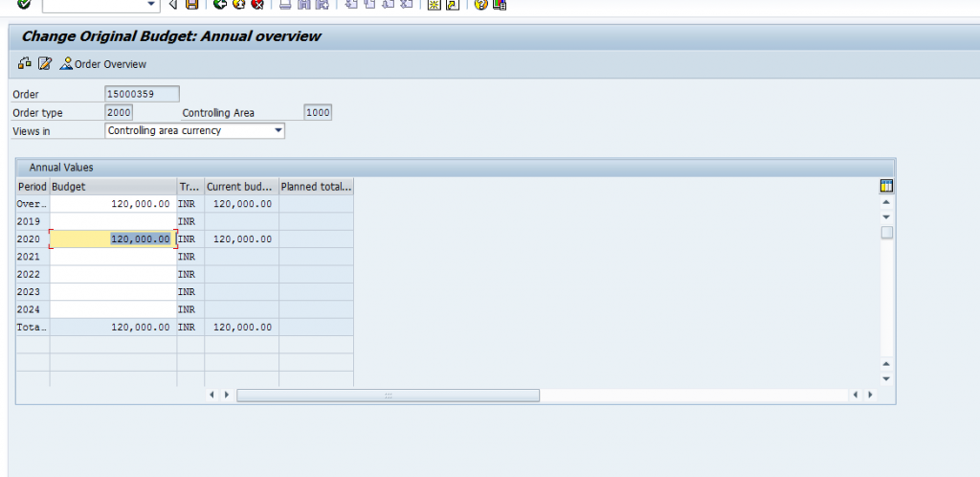980x477 pixels.
Task: Click the Period column header
Action: tap(33, 187)
